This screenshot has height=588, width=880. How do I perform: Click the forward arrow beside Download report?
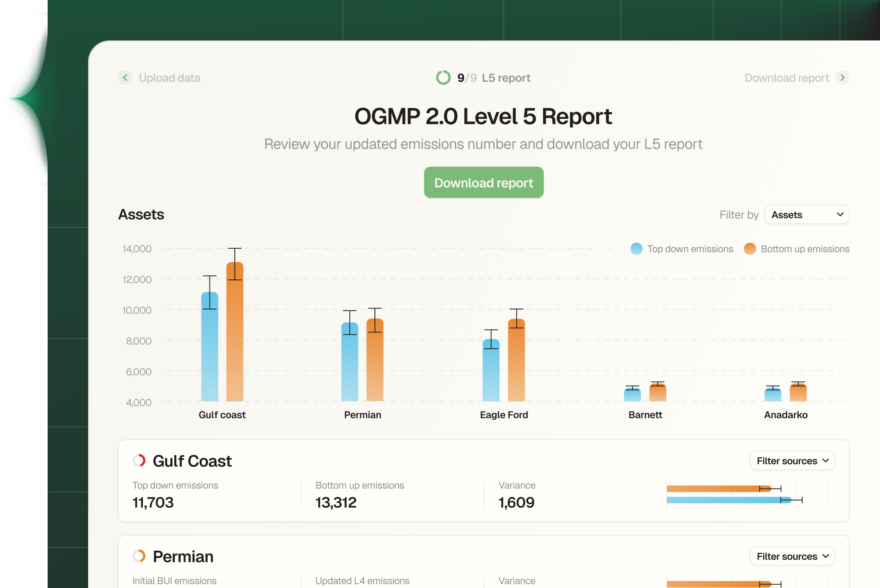coord(842,78)
